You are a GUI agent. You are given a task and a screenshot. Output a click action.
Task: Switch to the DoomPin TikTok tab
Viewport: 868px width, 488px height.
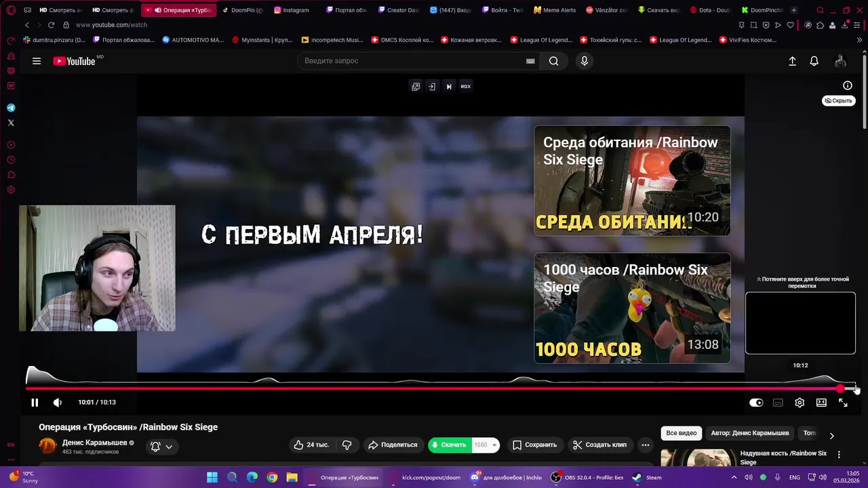(242, 10)
